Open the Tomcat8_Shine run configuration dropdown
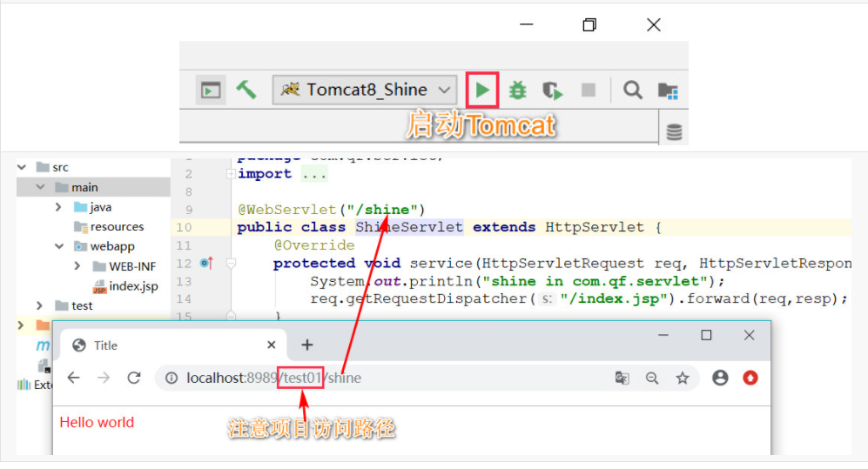 (365, 90)
